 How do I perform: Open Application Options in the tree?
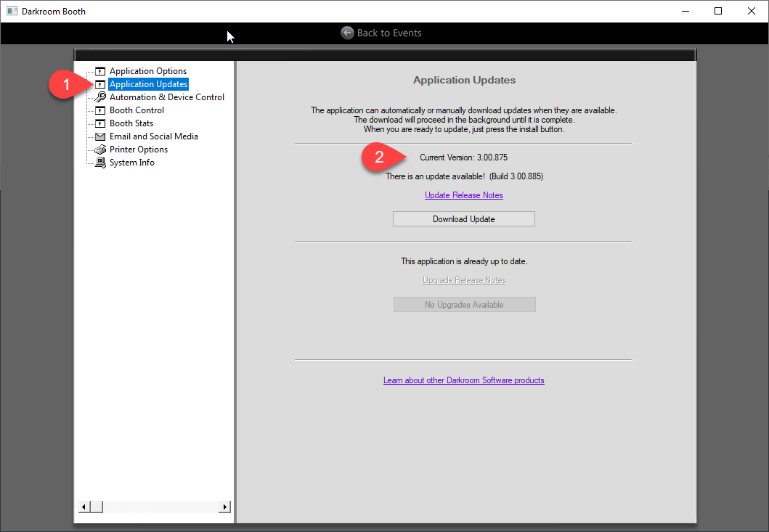click(x=148, y=71)
